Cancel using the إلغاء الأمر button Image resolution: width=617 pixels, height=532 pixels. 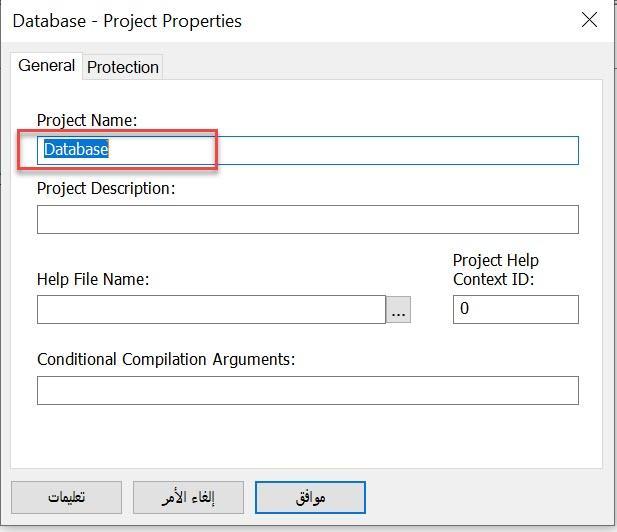pyautogui.click(x=188, y=498)
